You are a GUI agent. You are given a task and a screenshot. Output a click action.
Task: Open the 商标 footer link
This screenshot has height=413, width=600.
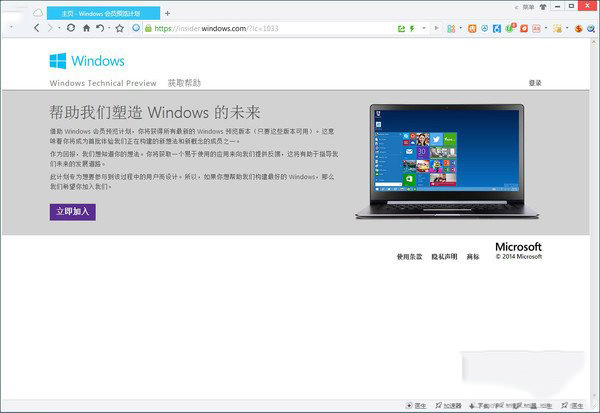[x=473, y=257]
